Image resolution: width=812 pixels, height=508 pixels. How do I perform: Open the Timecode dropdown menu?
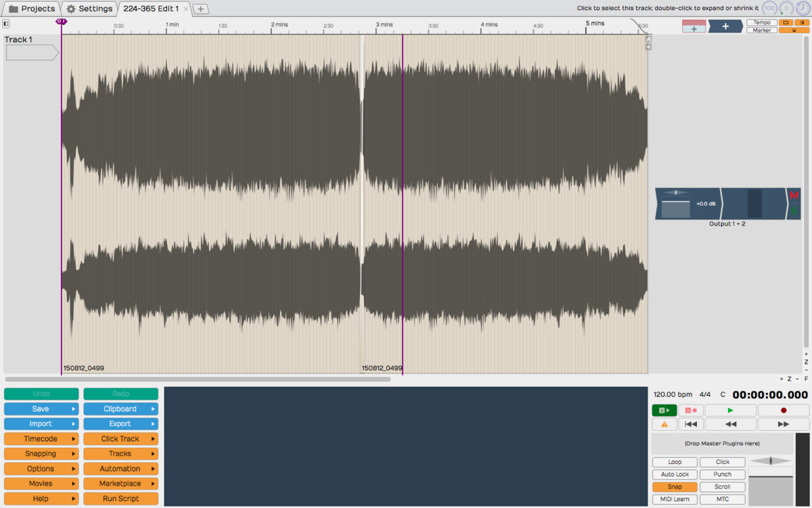tap(41, 439)
